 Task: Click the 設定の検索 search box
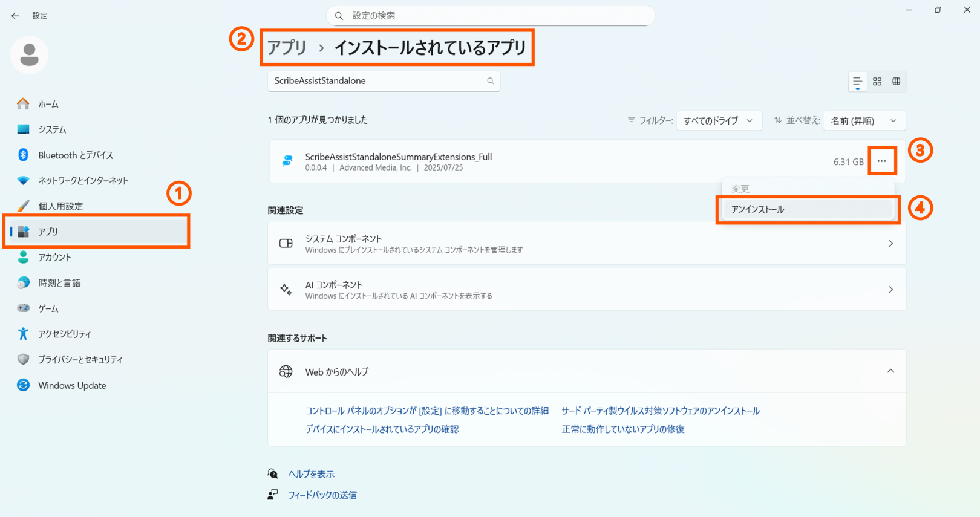pyautogui.click(x=491, y=16)
